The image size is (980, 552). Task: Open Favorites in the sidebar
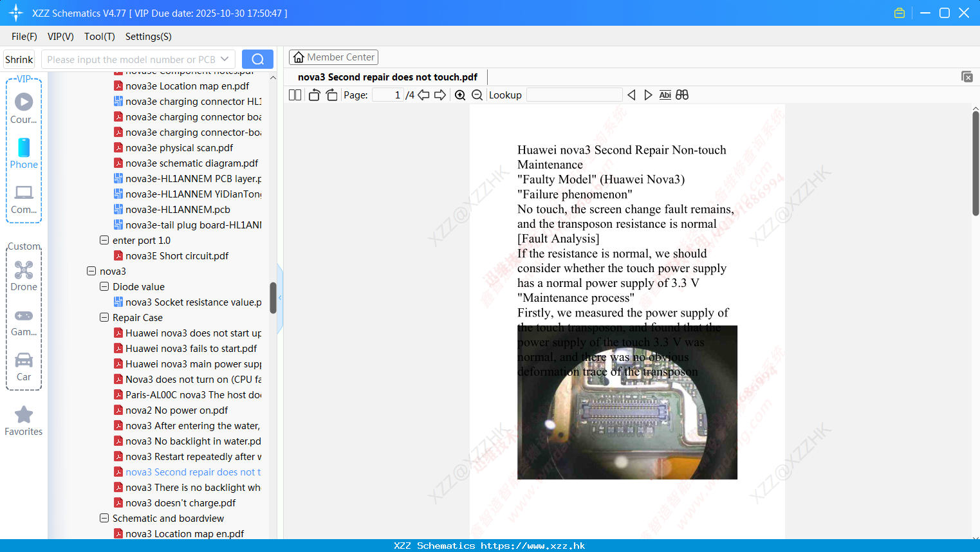pyautogui.click(x=24, y=421)
